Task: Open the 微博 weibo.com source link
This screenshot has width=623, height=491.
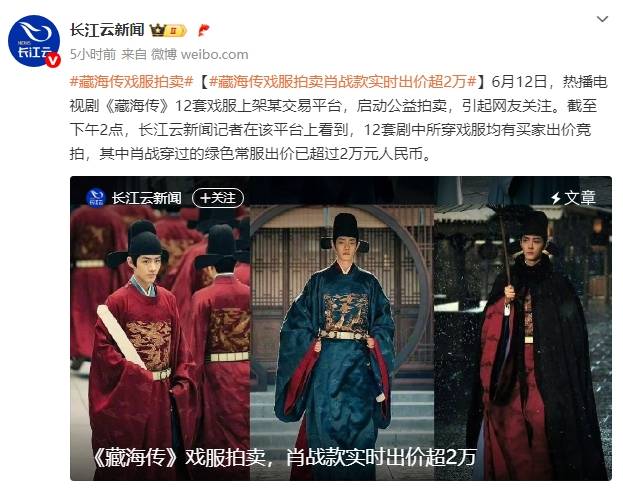Action: click(199, 54)
